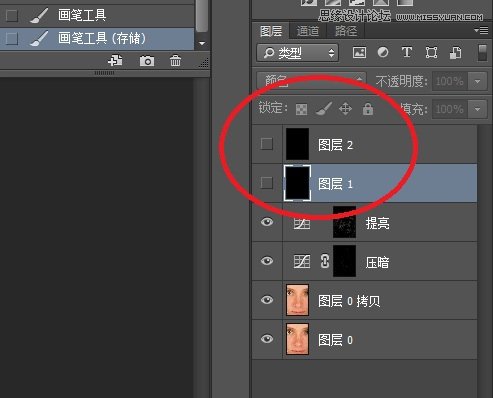Image resolution: width=493 pixels, height=398 pixels.
Task: Click the 压暗 curves adjustment icon
Action: click(302, 261)
